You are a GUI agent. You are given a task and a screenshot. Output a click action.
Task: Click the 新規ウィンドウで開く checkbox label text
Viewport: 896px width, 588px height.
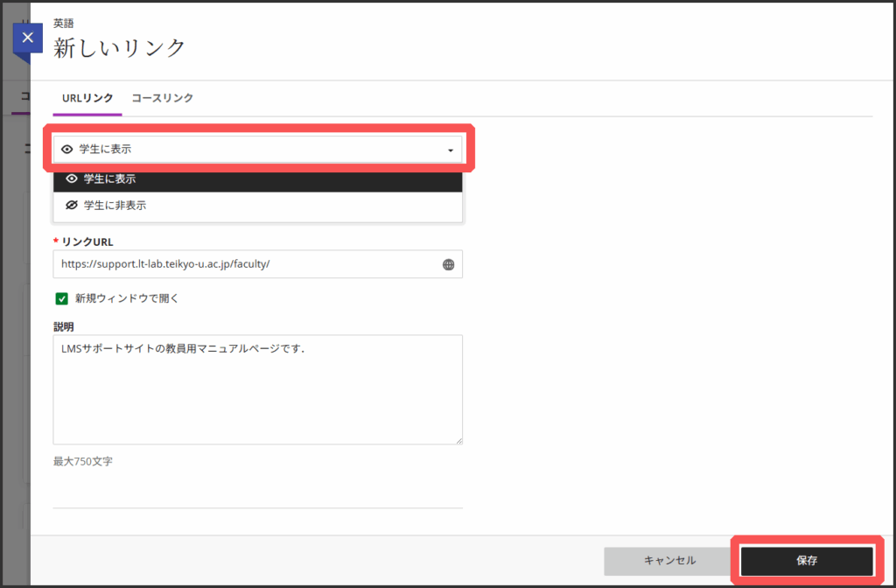pos(127,298)
